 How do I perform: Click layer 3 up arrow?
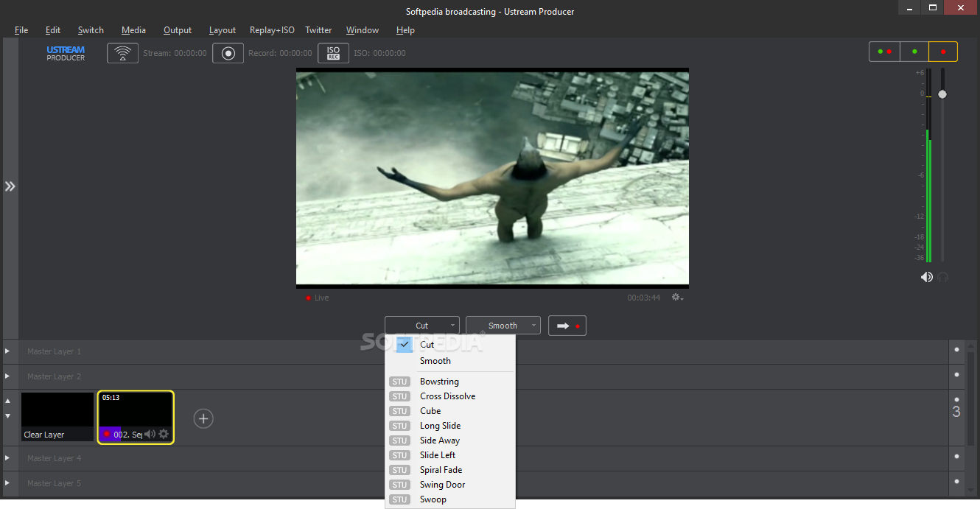(x=8, y=401)
